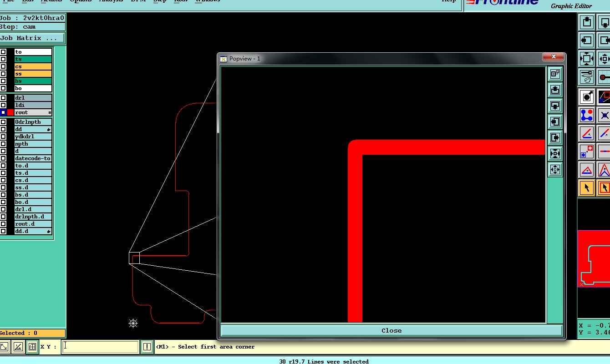Select layer name drl.d
The height and width of the screenshot is (364, 610).
point(33,209)
